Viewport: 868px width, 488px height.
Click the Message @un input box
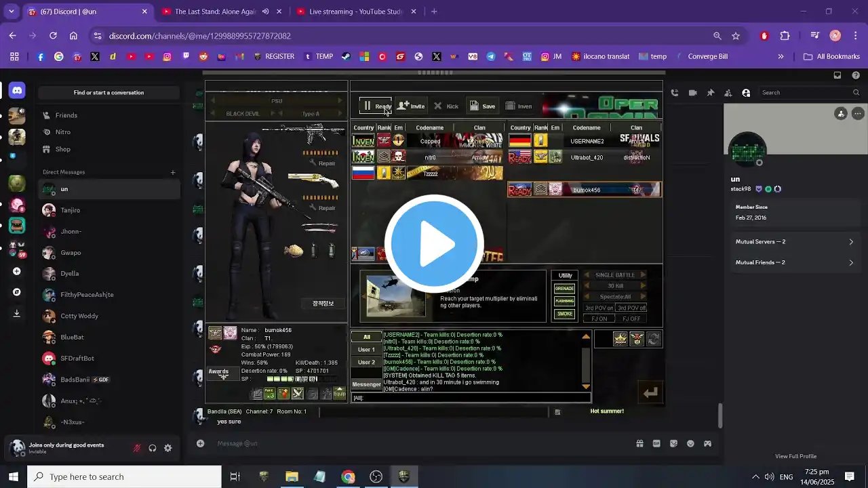[x=420, y=443]
